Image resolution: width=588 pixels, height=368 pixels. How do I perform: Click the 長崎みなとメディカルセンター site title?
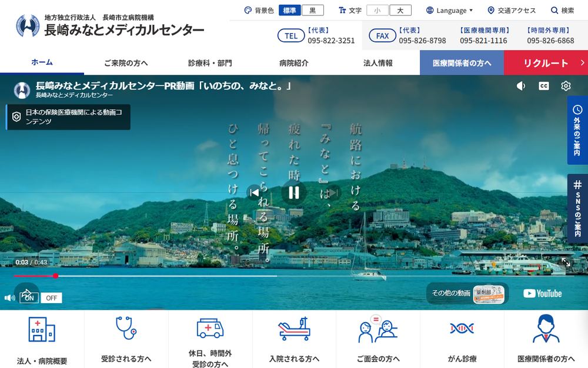(124, 30)
